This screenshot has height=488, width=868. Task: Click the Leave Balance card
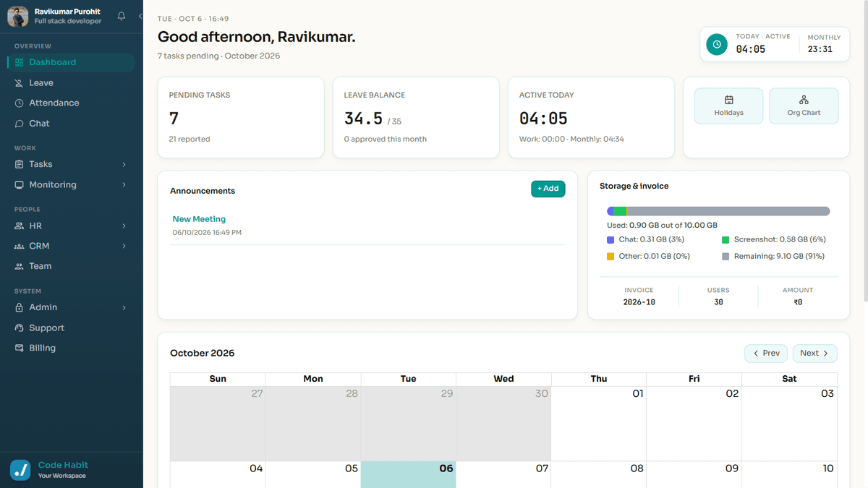[x=416, y=117]
